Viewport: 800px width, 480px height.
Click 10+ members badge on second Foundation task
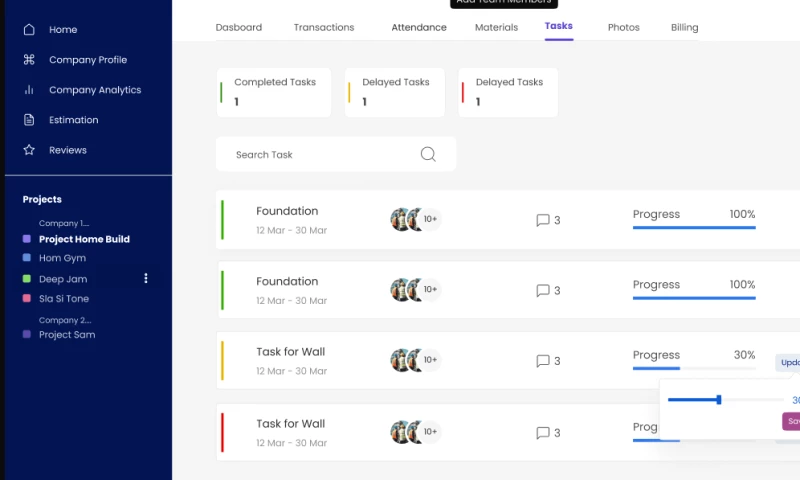pyautogui.click(x=430, y=289)
